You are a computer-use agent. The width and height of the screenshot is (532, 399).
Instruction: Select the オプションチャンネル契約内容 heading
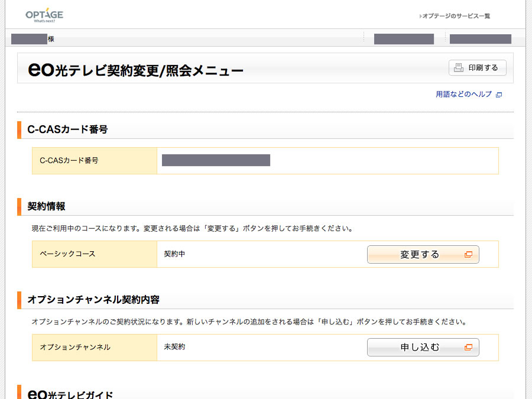pyautogui.click(x=93, y=300)
